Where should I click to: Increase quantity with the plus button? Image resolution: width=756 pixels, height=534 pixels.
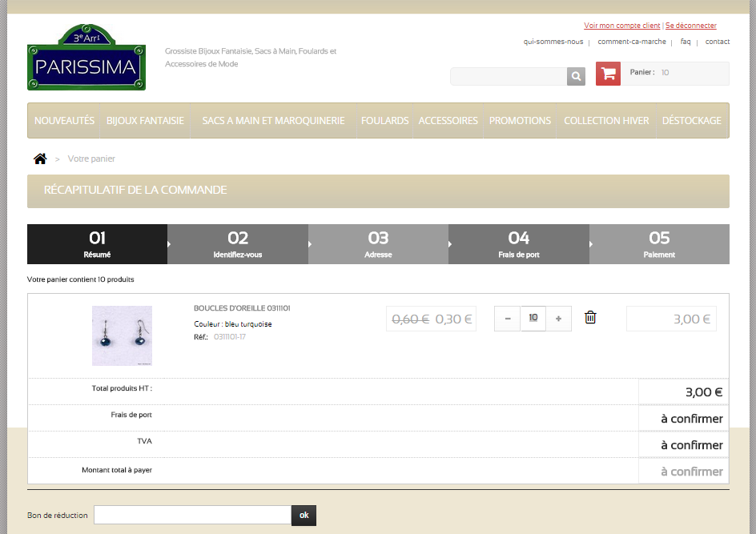558,319
